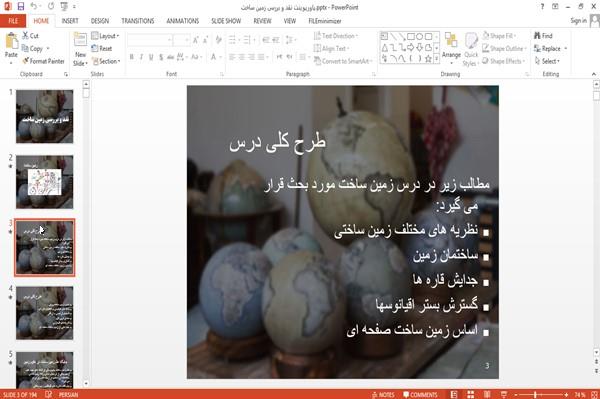Switch to the SLIDE SHOW tab
Screen dimensions: 600x399
click(226, 21)
